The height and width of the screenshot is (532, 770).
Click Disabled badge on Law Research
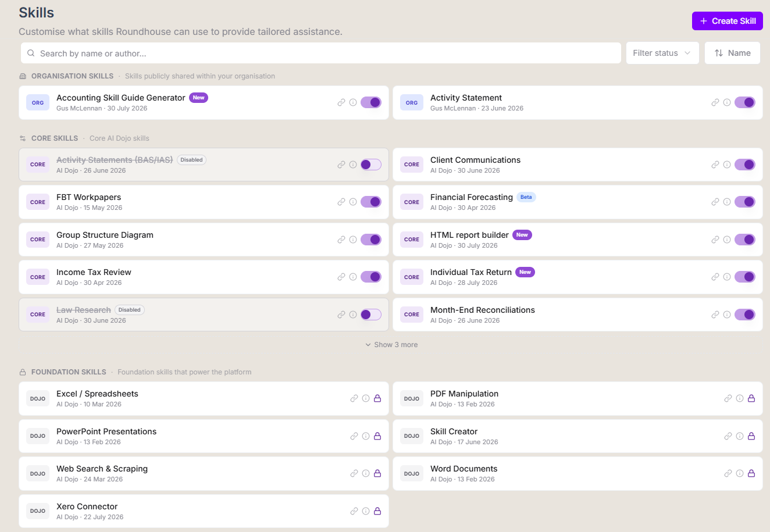coord(130,310)
